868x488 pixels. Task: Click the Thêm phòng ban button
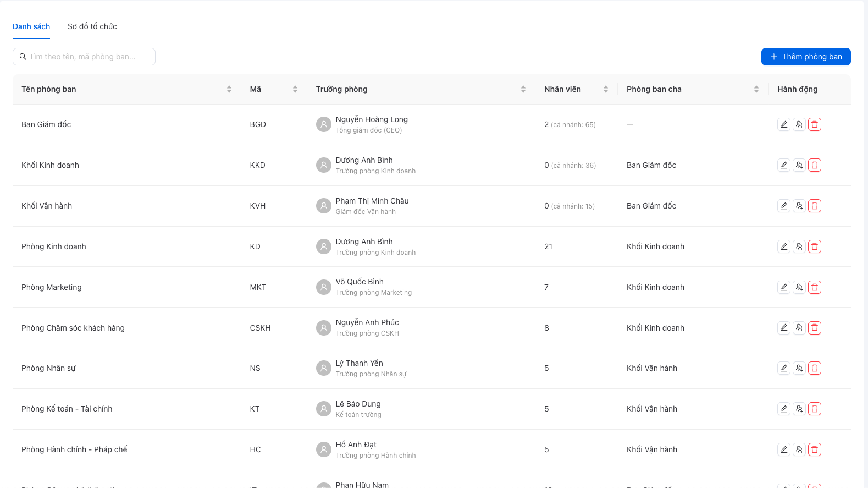[x=806, y=57]
